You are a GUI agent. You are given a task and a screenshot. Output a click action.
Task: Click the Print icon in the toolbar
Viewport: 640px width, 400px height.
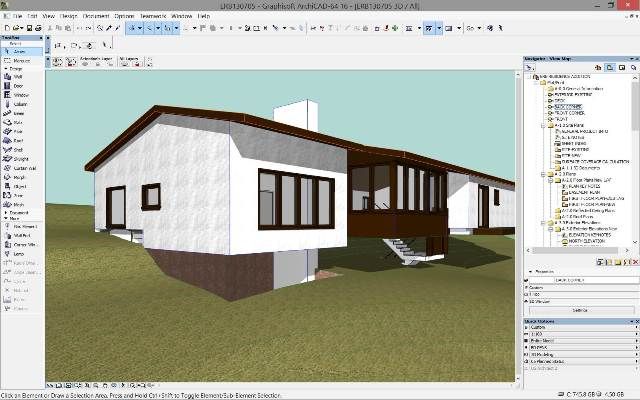38,28
